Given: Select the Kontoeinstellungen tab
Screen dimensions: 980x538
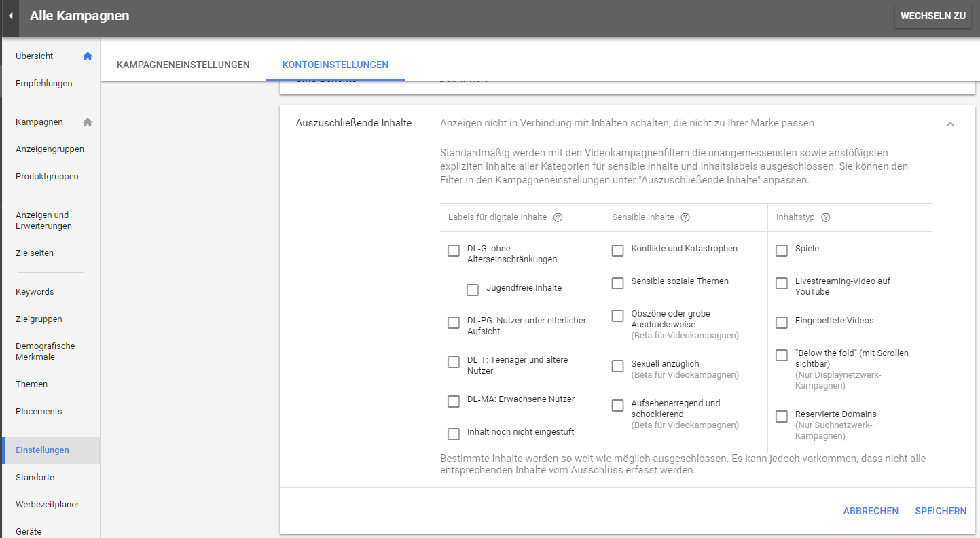Looking at the screenshot, I should (335, 65).
